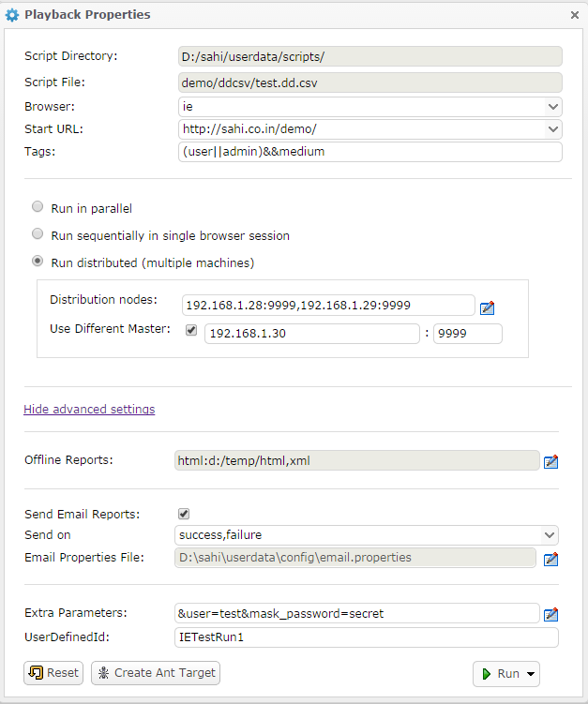Select Run distributed (multiple machines) option
The image size is (588, 704).
tap(38, 262)
